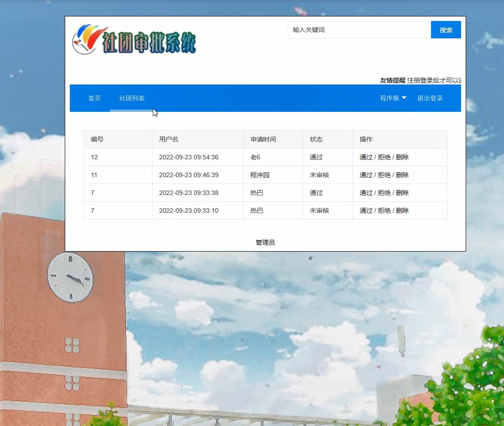Screen dimensions: 504x426
Task: Click the 友情提醒 scrolling notice
Action: coord(421,80)
